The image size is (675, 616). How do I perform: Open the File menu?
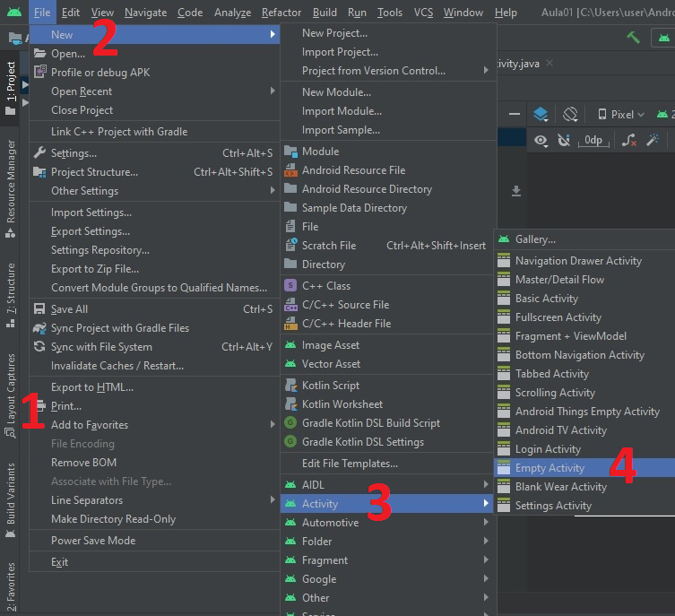click(42, 13)
